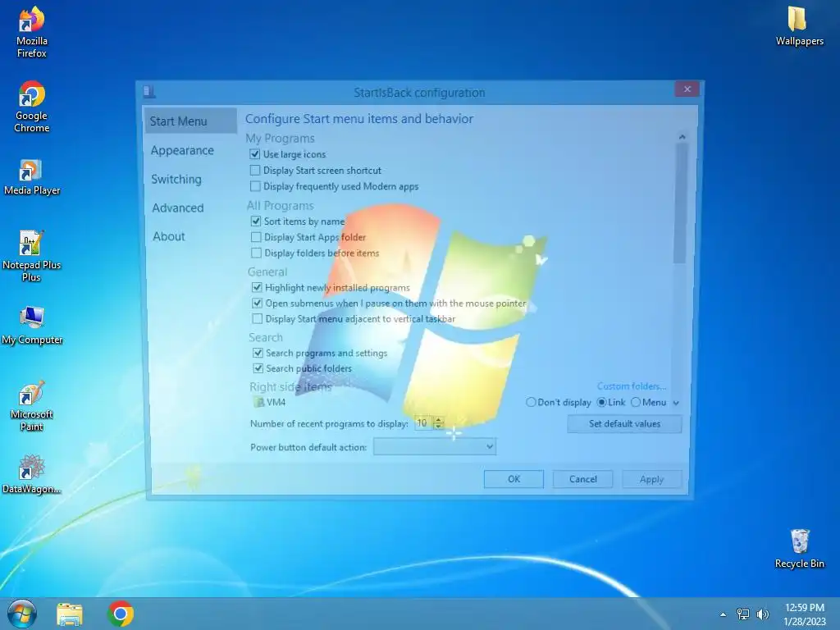Viewport: 840px width, 630px height.
Task: Click the Custom folders link
Action: click(x=632, y=386)
